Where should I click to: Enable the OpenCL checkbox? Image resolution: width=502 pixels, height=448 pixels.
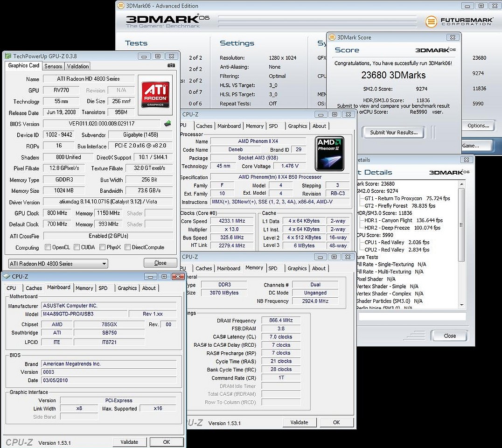click(x=48, y=247)
